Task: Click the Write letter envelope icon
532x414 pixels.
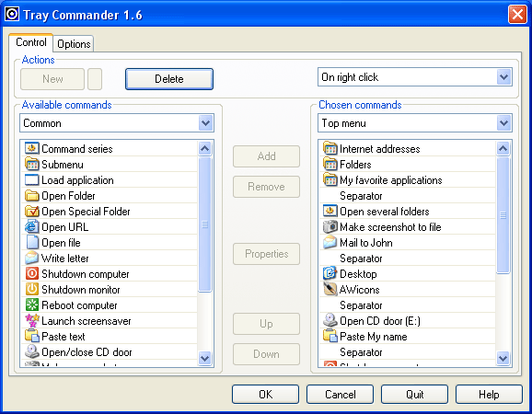Action: coord(32,258)
